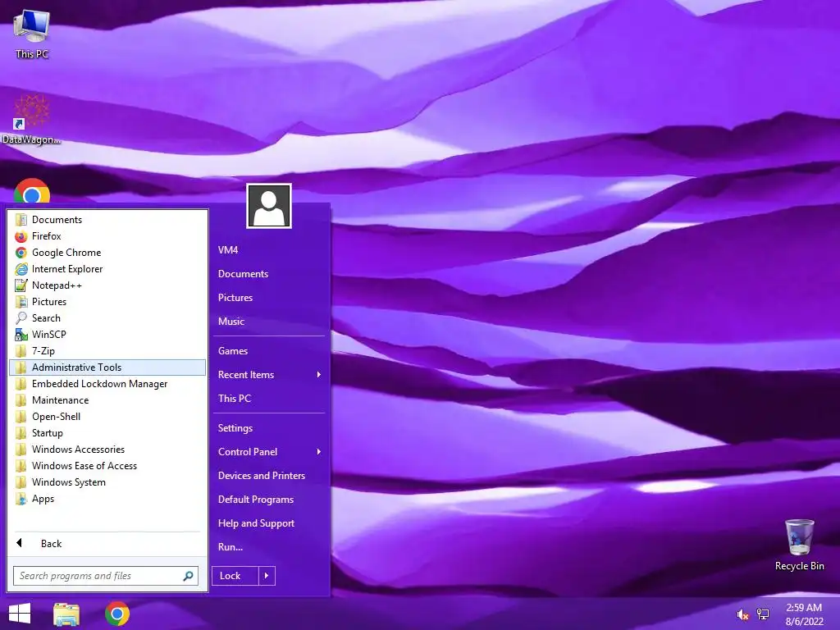The width and height of the screenshot is (840, 630).
Task: Open This PC desktop icon
Action: tap(32, 34)
